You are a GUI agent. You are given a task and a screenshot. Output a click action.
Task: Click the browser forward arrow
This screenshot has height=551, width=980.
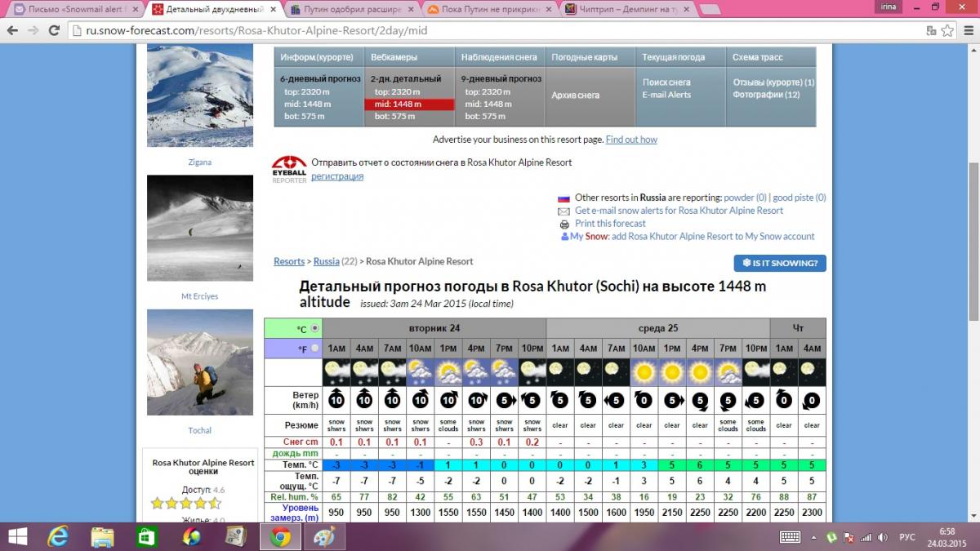(x=33, y=30)
